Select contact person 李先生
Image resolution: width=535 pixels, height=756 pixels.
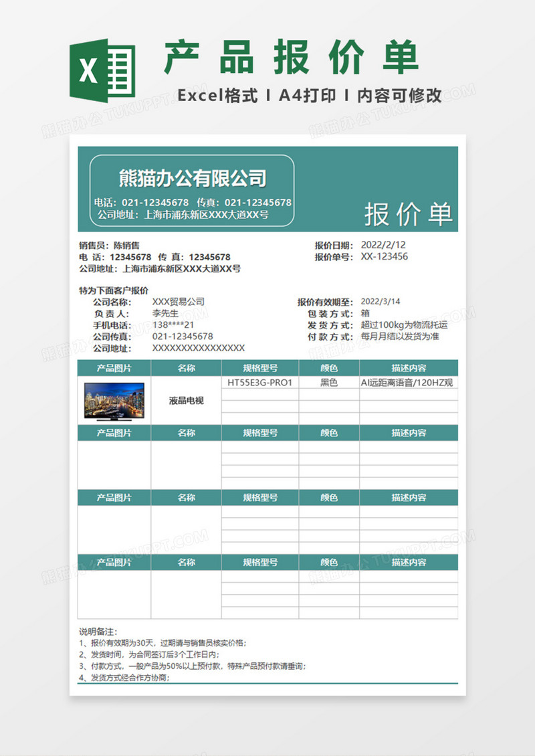[165, 313]
